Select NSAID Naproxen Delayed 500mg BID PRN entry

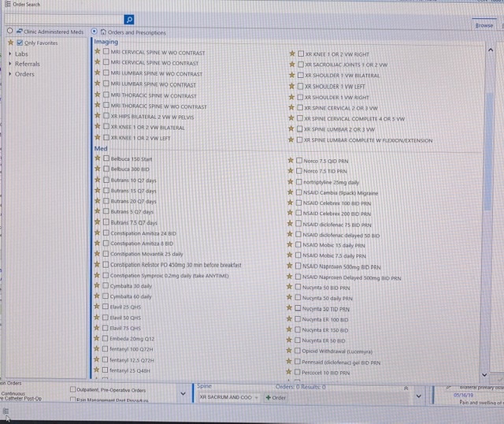[352, 277]
